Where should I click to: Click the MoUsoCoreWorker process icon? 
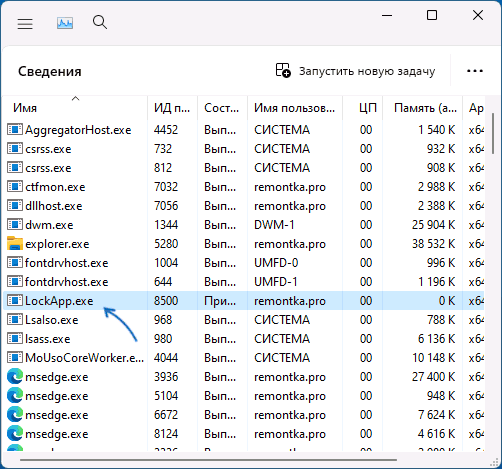pyautogui.click(x=15, y=357)
